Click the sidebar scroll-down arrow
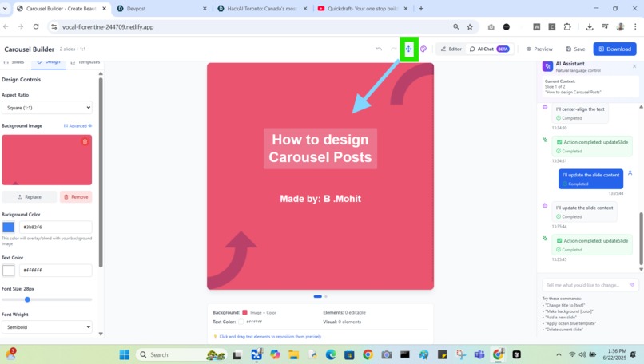Image resolution: width=644 pixels, height=364 pixels. point(101,334)
